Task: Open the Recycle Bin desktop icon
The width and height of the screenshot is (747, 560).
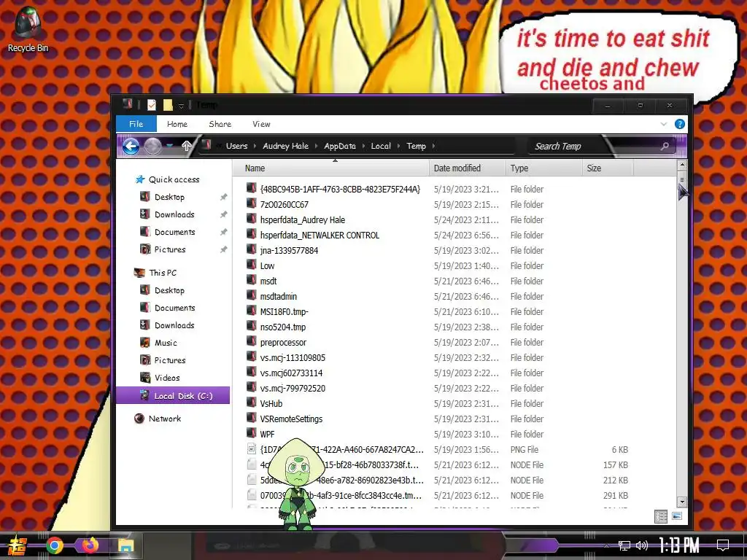Action: tap(28, 29)
